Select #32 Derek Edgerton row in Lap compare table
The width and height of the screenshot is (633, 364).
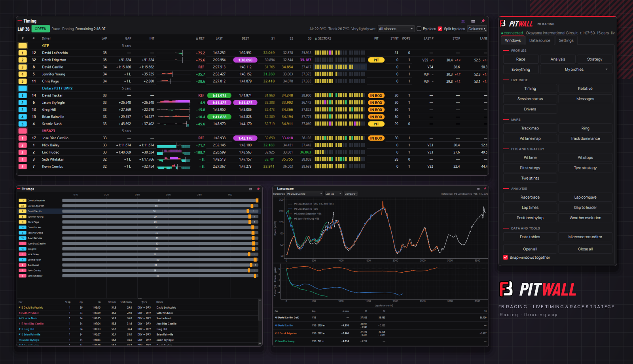point(381,333)
